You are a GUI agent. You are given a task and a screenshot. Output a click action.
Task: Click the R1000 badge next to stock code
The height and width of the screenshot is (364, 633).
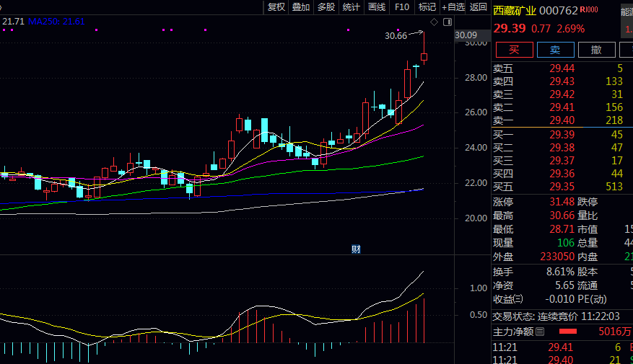588,10
